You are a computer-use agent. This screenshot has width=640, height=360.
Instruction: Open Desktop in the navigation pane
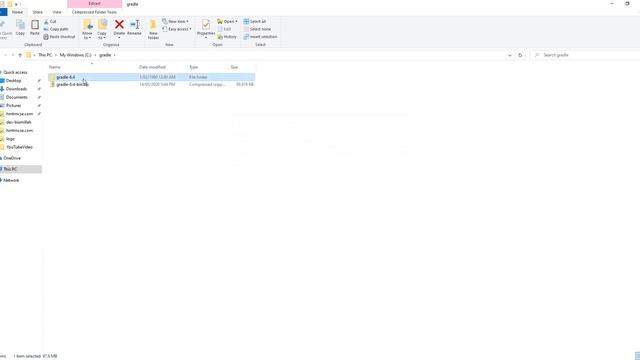click(13, 81)
